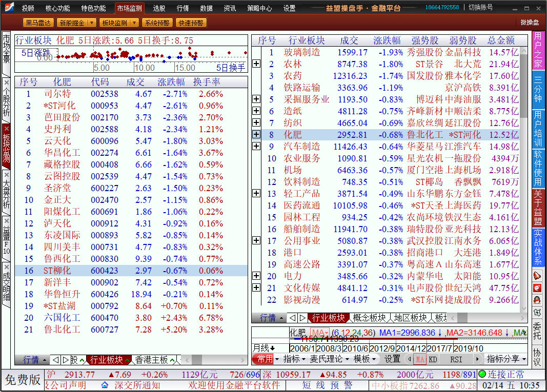Viewport: 547px width, 392px height.
Task: Click the red icon below 实战体系 in the right sidebar
Action: (538, 276)
